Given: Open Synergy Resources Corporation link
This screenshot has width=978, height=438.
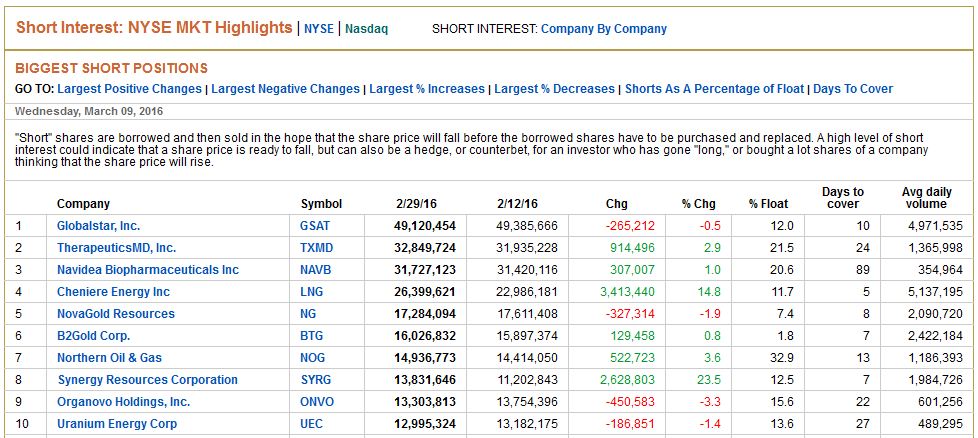Looking at the screenshot, I should click(x=147, y=380).
